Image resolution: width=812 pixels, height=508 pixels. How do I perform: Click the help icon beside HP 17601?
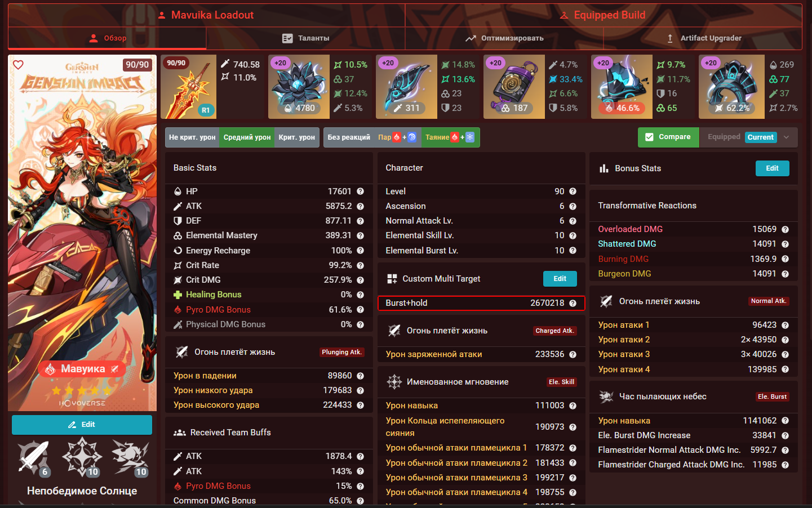(360, 191)
